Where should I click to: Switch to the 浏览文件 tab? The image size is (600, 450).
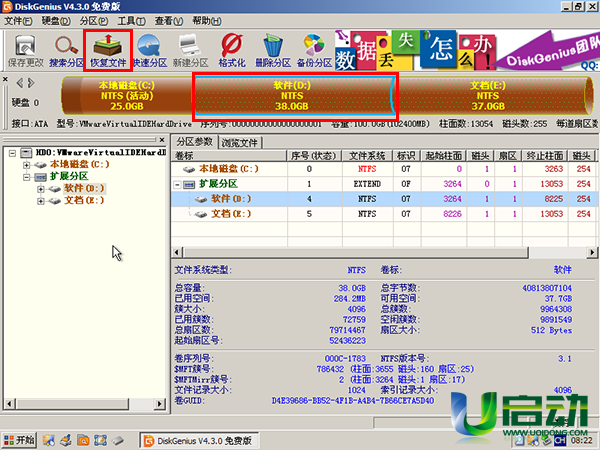click(x=240, y=143)
